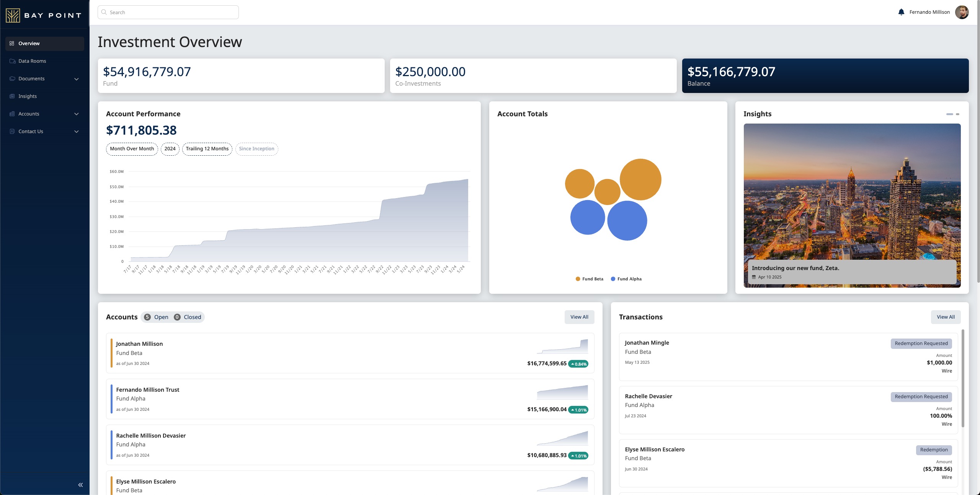
Task: Open the Overview sidebar item
Action: (x=45, y=44)
